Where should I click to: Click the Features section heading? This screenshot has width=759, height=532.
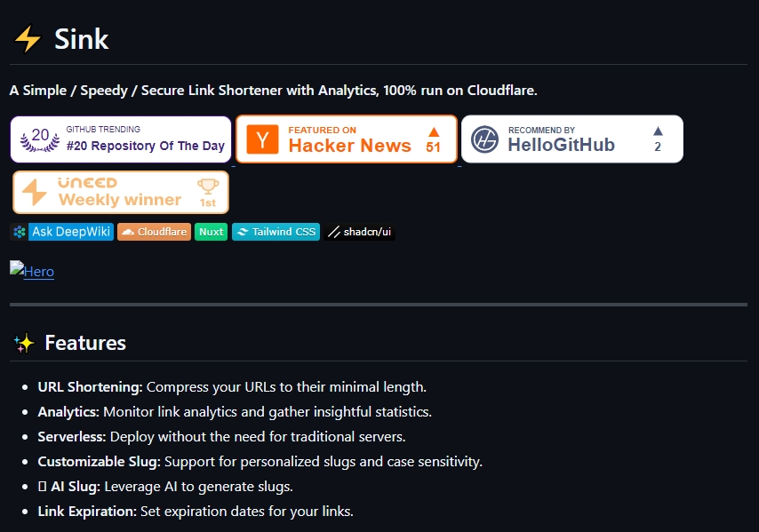[85, 343]
